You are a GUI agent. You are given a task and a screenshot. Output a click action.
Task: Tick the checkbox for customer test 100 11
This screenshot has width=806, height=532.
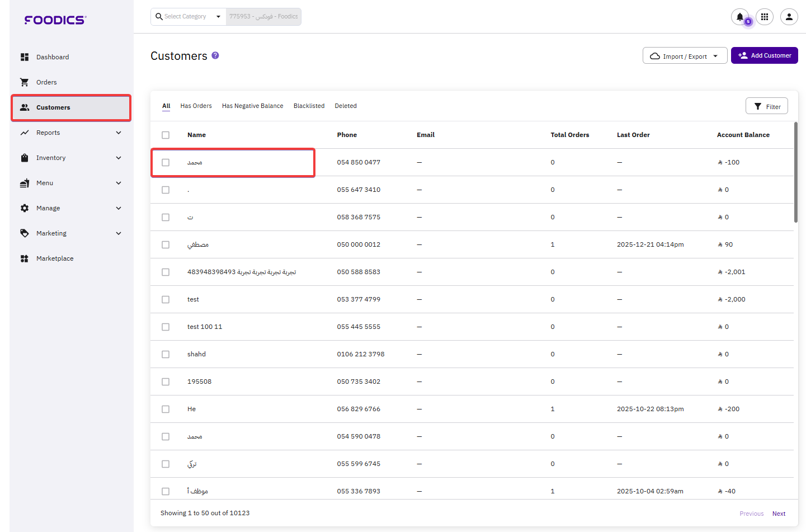(x=166, y=327)
